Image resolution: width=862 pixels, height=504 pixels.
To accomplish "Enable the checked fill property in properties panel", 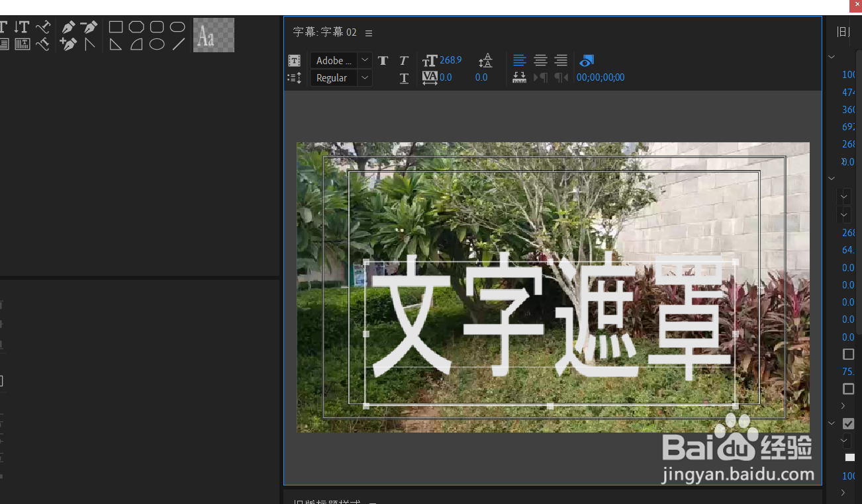I will tap(849, 423).
